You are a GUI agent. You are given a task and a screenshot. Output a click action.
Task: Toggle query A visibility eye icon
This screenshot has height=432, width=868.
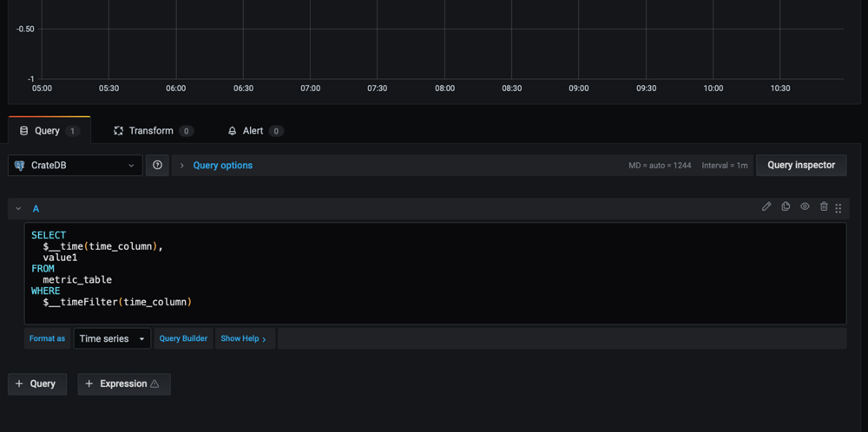[x=805, y=206]
